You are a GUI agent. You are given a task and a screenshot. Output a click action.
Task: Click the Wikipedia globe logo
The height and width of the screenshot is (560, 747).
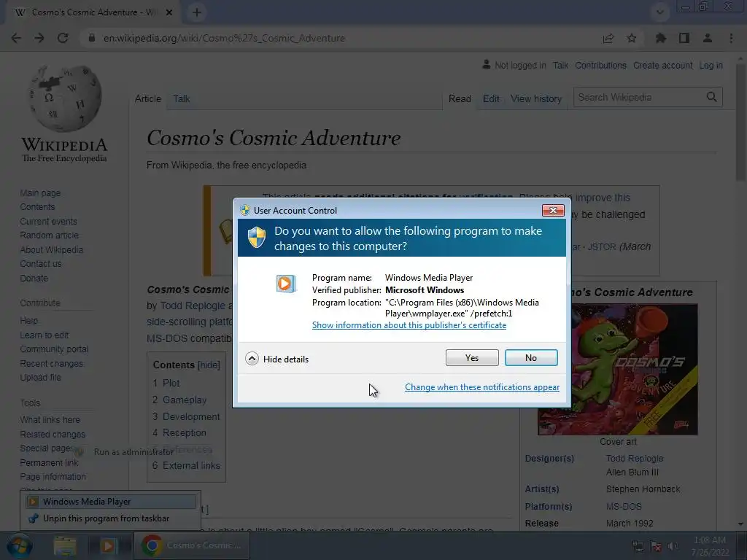pyautogui.click(x=64, y=99)
